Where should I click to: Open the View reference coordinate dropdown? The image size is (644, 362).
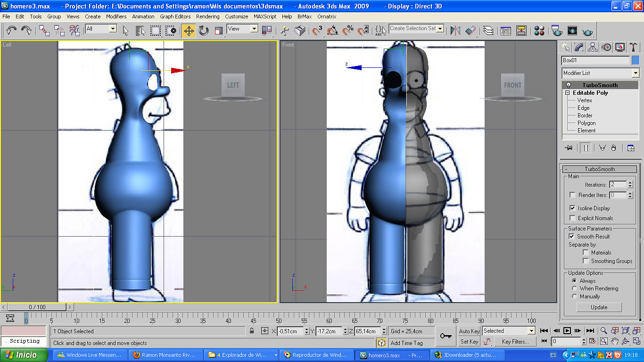point(254,29)
